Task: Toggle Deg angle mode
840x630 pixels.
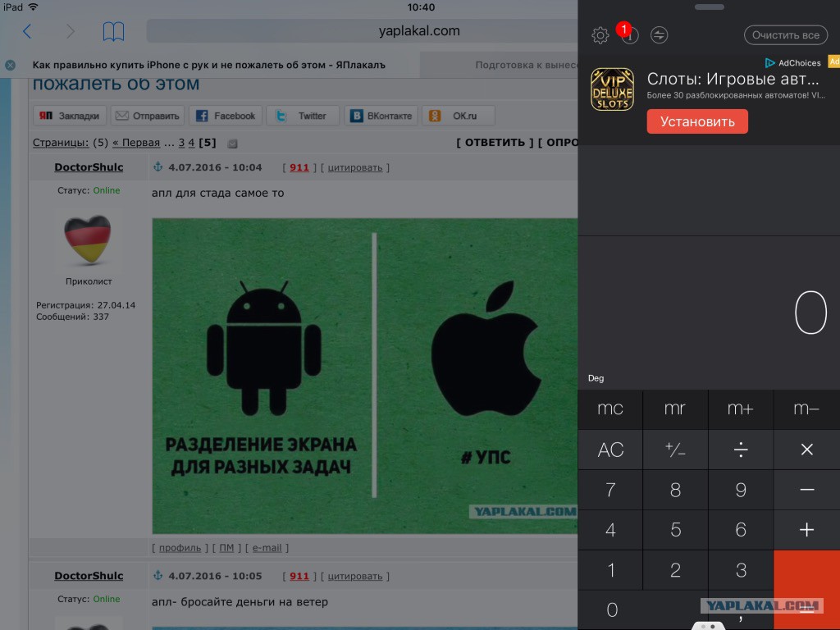Action: (596, 378)
